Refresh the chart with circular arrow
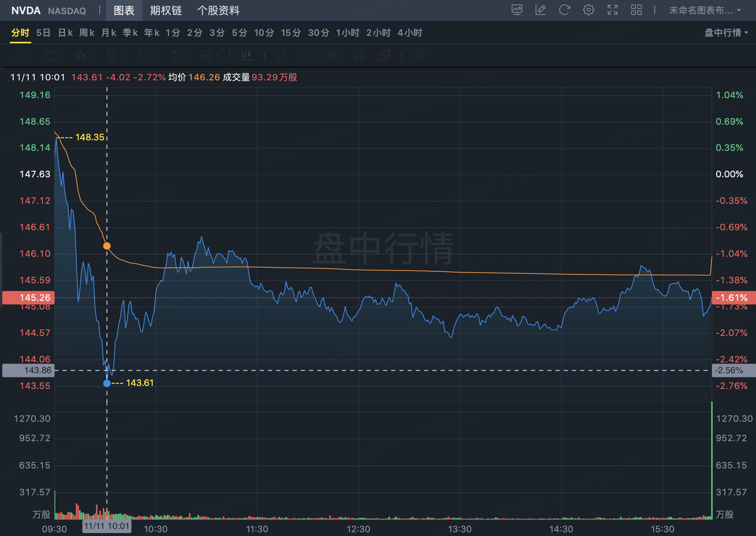The image size is (756, 536). [564, 10]
